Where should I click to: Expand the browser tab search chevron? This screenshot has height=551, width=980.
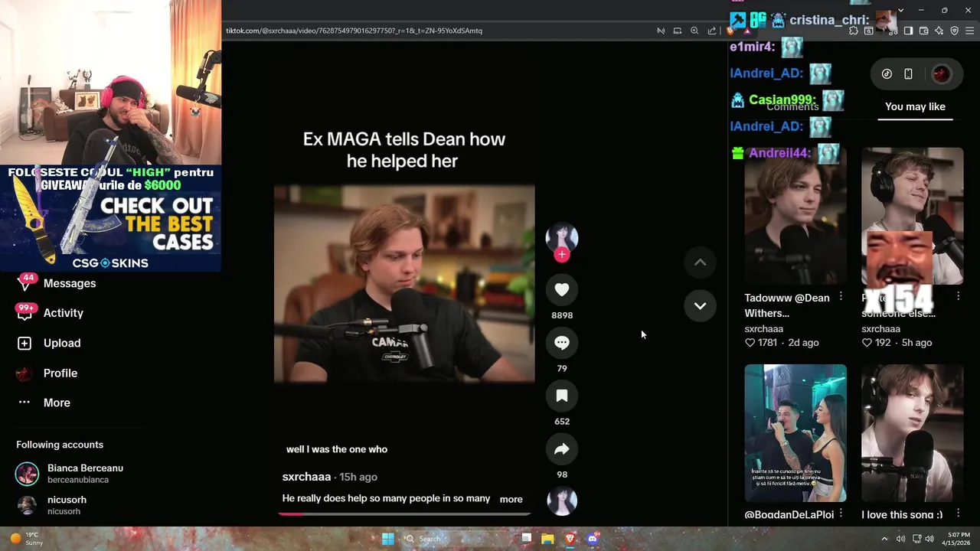click(x=900, y=10)
